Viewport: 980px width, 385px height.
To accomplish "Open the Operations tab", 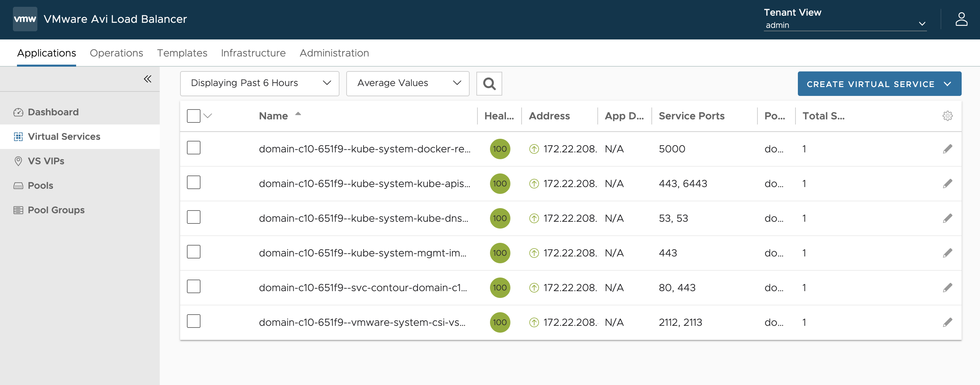I will click(117, 53).
